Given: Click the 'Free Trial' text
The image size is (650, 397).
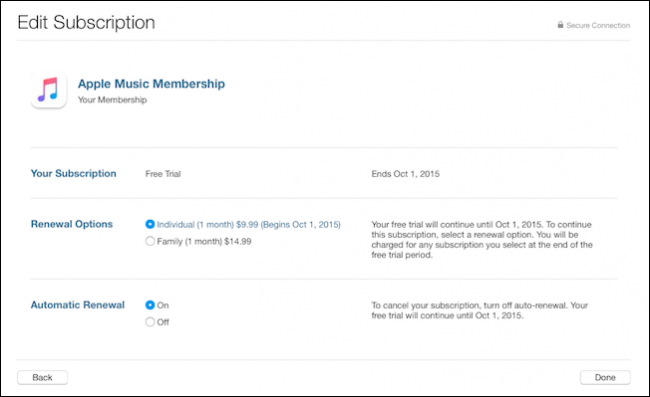Looking at the screenshot, I should (163, 174).
